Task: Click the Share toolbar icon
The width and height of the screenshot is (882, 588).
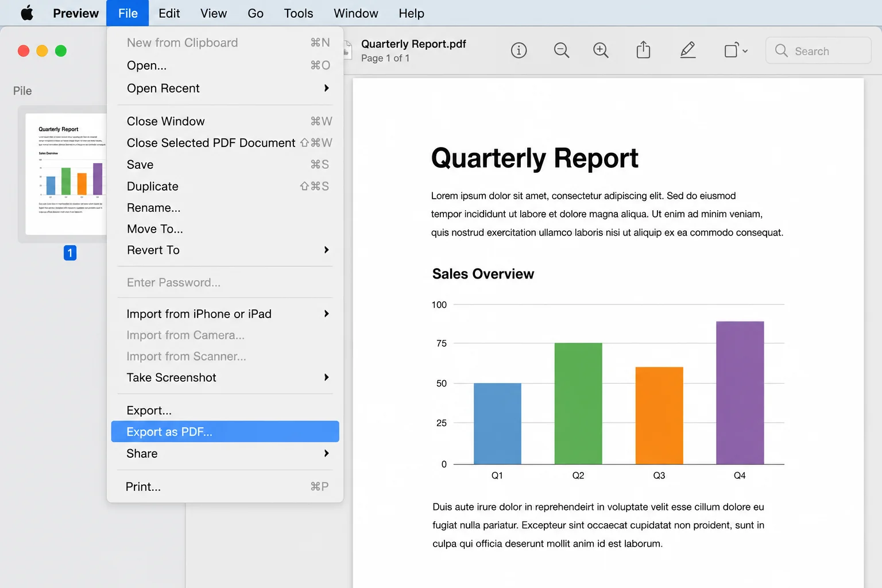Action: 644,50
